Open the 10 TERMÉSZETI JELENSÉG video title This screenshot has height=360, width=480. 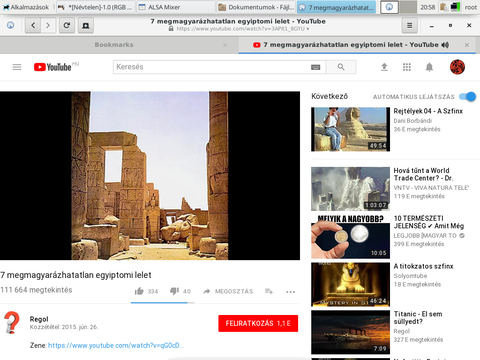429,222
